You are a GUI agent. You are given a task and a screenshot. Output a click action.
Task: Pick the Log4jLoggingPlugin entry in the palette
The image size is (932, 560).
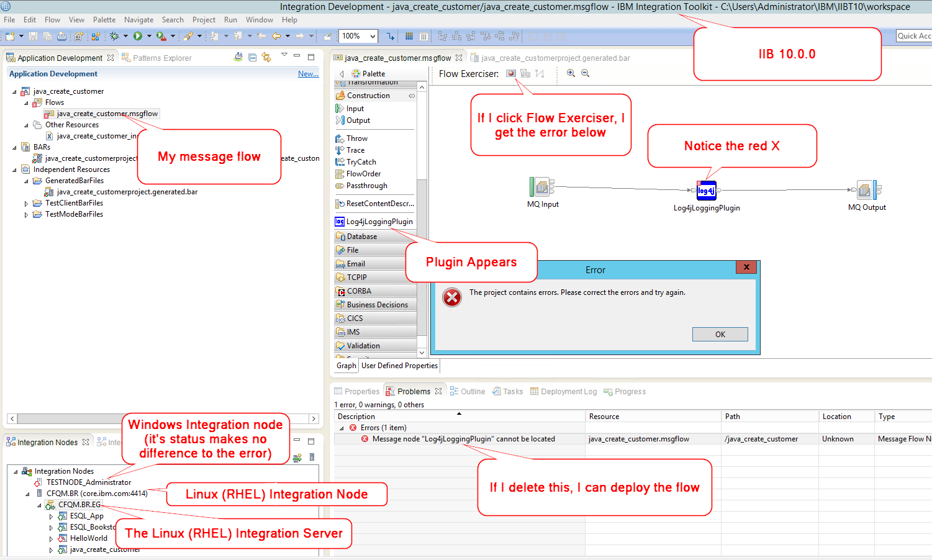coord(374,222)
